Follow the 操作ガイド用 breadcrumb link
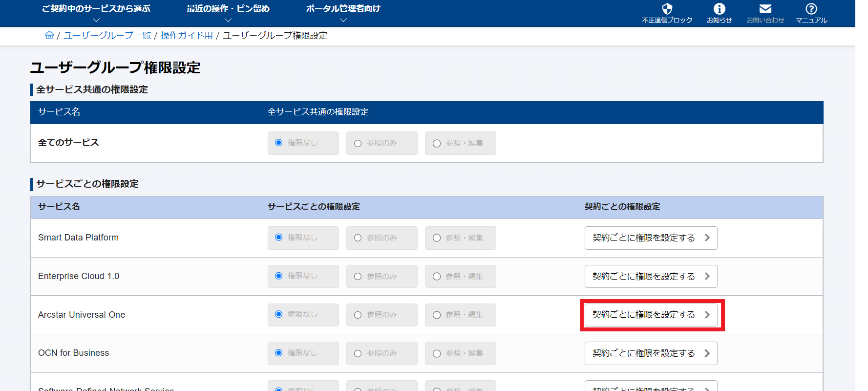Screen dimensions: 868x391 tap(187, 36)
